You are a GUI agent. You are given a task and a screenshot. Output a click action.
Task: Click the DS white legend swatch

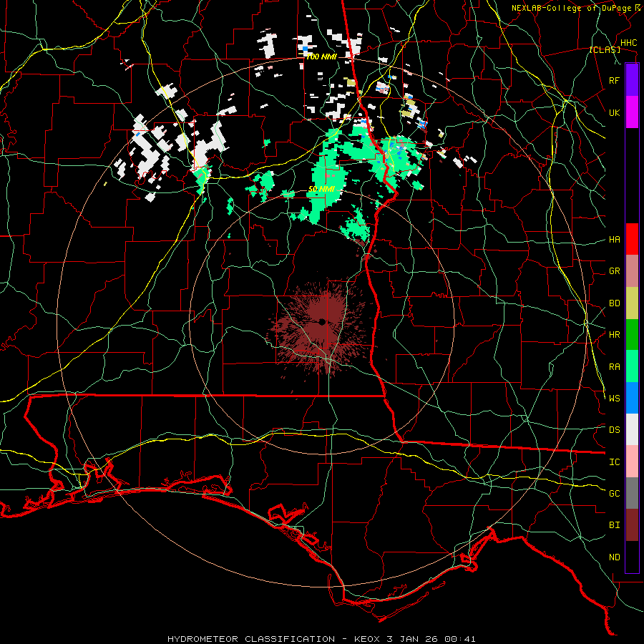pyautogui.click(x=632, y=429)
